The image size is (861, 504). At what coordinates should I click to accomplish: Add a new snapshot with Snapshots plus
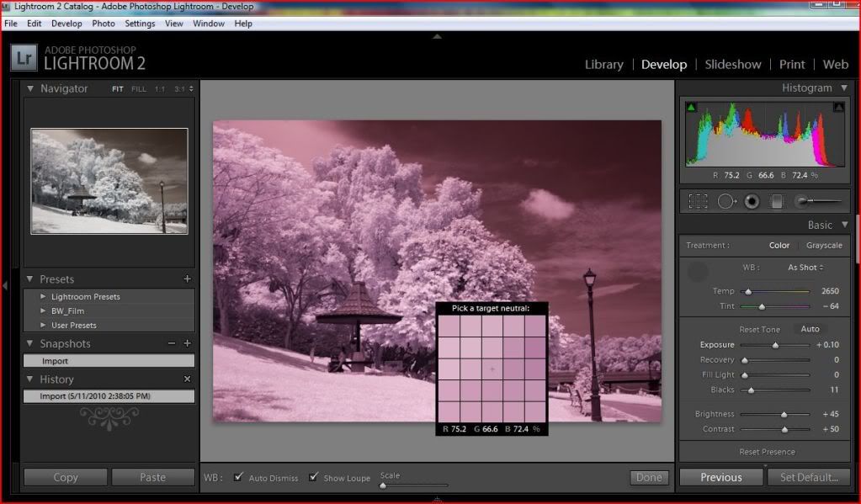point(187,343)
